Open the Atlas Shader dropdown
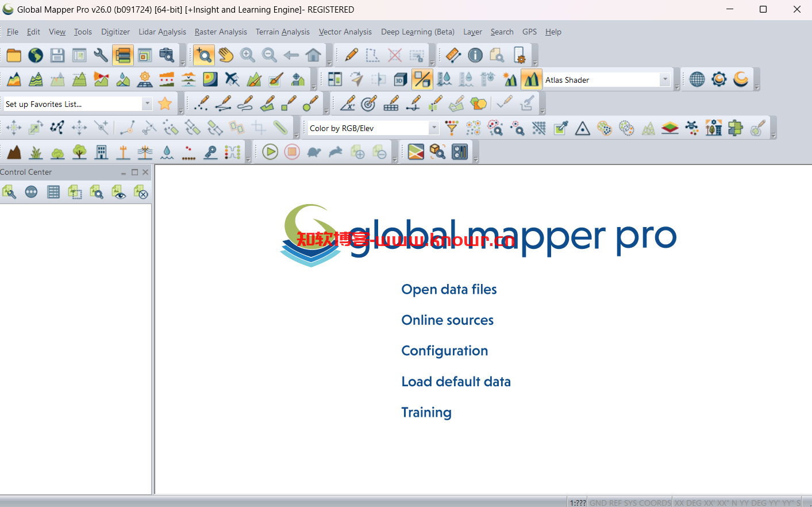 (x=665, y=80)
